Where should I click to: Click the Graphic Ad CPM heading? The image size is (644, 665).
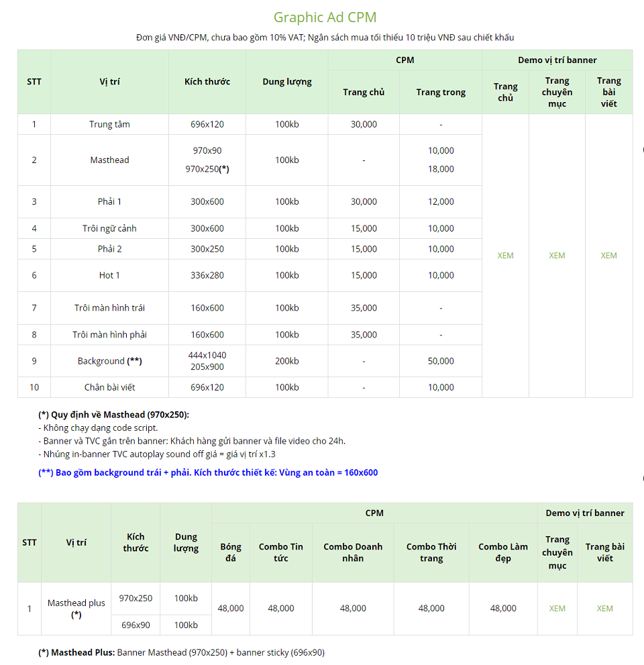(325, 17)
